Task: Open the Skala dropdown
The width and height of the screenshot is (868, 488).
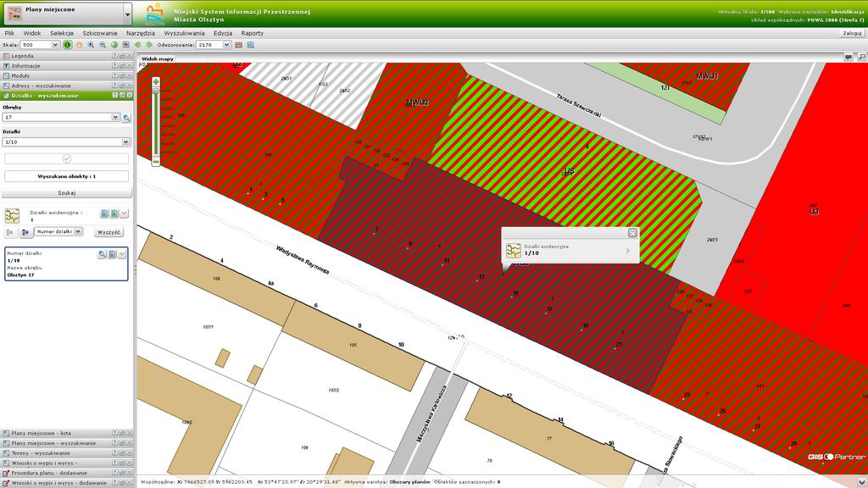Action: click(55, 45)
